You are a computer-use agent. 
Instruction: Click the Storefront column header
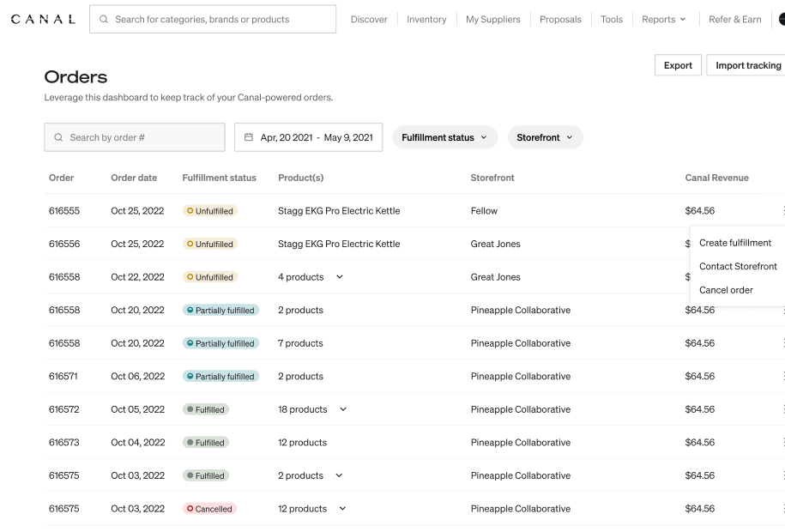[x=492, y=178]
